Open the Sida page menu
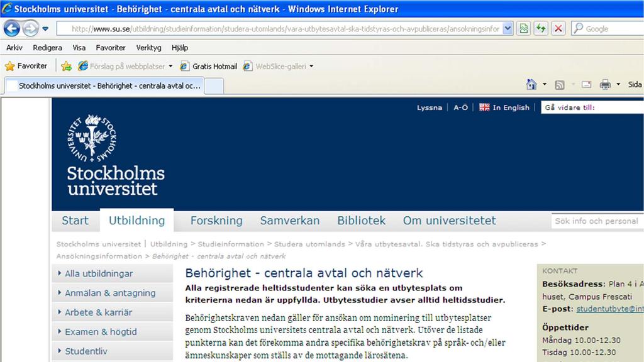Screen dimensions: 644x362 [635, 85]
